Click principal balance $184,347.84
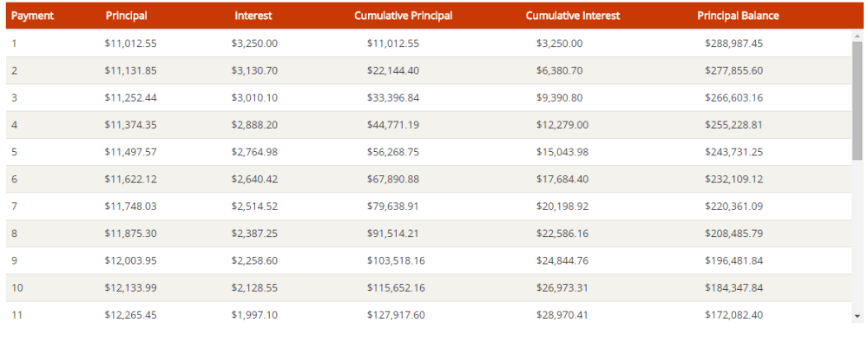Screen dimensions: 868x342 pyautogui.click(x=734, y=287)
